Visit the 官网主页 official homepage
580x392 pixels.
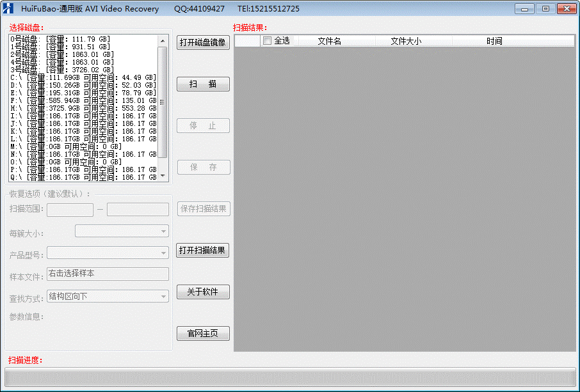[203, 333]
